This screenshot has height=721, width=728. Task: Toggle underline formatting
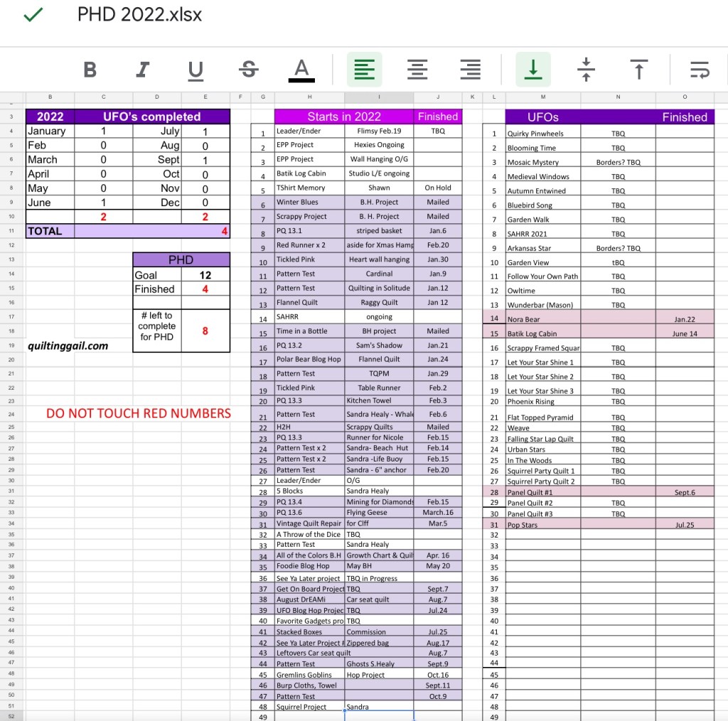pyautogui.click(x=195, y=69)
